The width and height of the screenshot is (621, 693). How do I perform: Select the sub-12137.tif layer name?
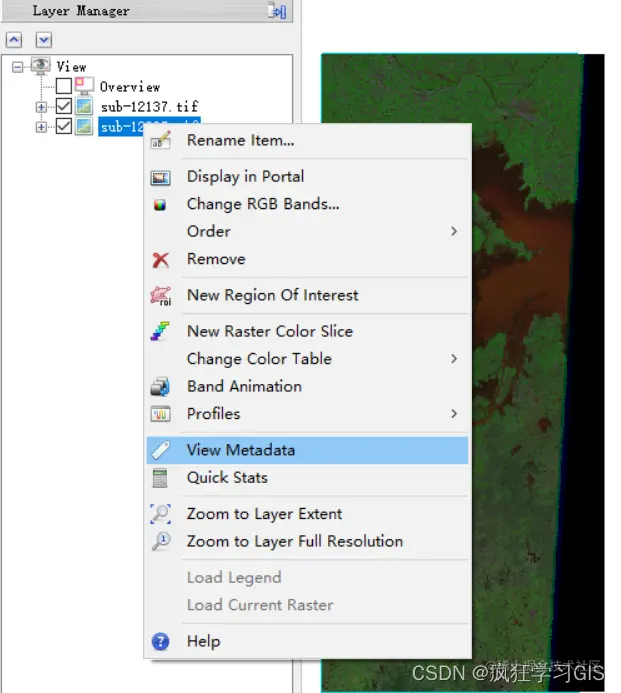[149, 107]
